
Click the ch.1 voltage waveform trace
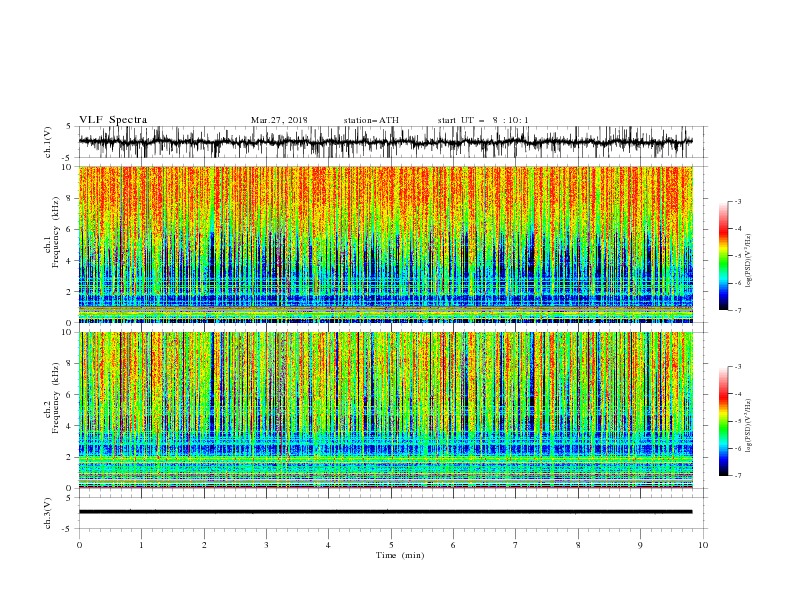tap(385, 142)
